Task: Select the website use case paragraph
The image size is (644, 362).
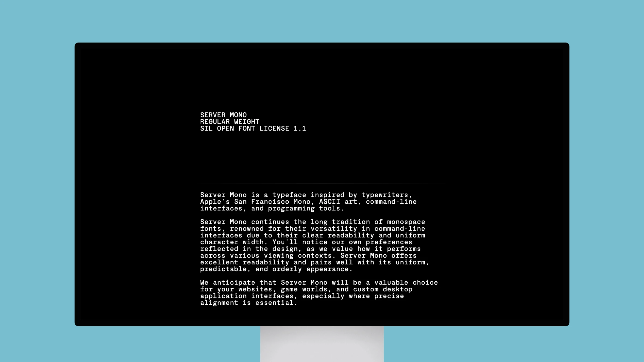Action: coord(318,292)
